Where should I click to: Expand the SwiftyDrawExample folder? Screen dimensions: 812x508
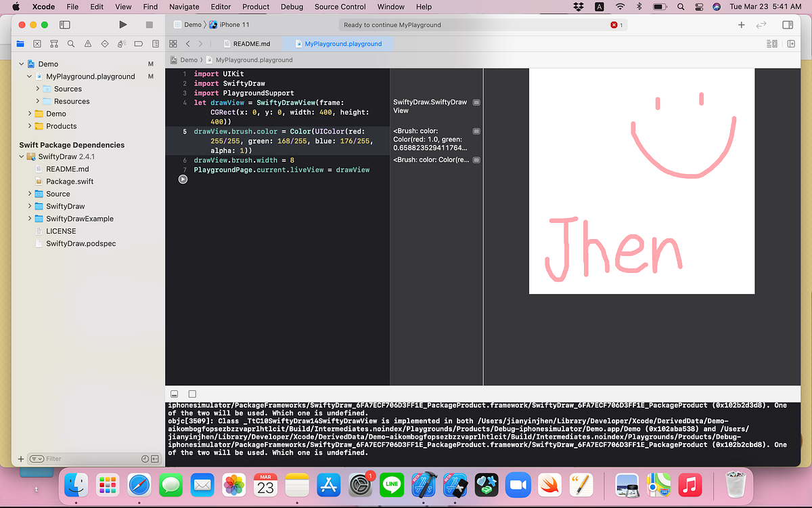[29, 218]
